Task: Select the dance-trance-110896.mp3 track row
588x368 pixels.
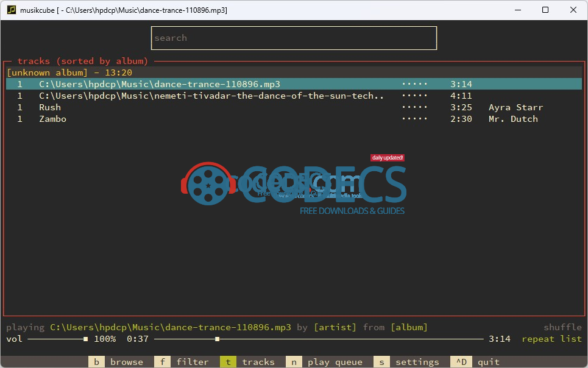Action: [x=294, y=84]
